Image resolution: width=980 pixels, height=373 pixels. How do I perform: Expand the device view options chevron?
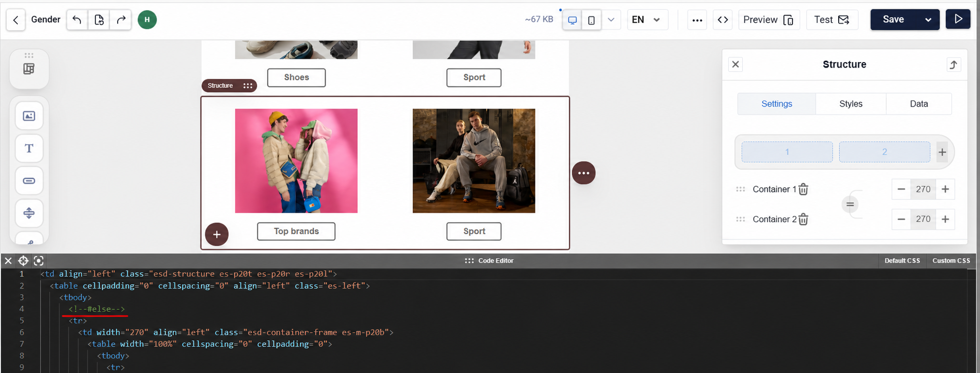(x=611, y=20)
